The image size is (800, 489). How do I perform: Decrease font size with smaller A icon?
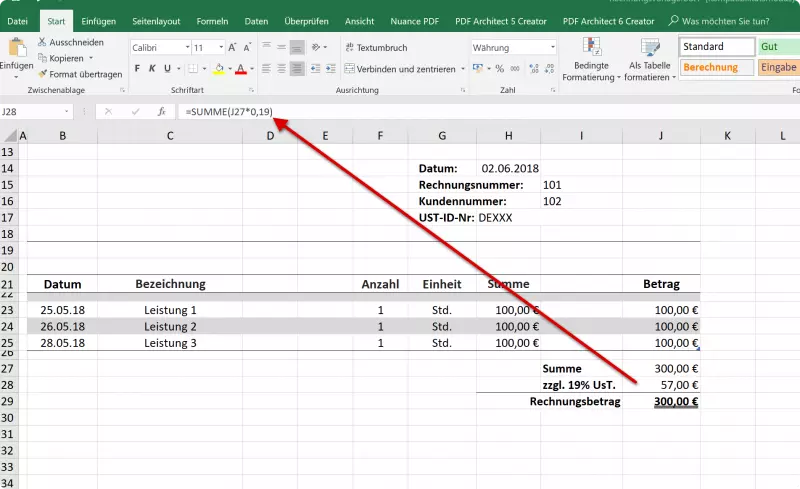pyautogui.click(x=247, y=47)
